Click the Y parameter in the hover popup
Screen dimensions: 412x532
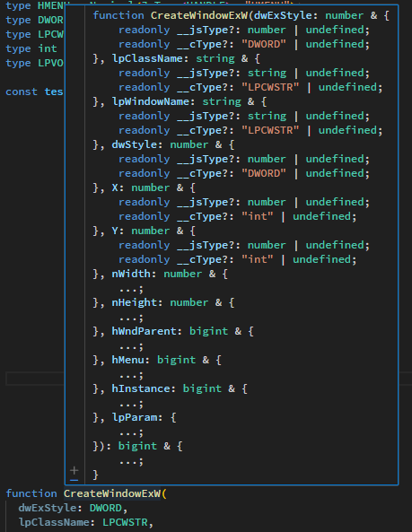coord(115,231)
